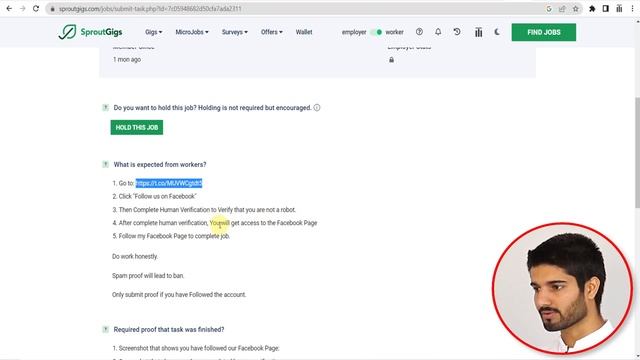This screenshot has width=640, height=360.
Task: Open the help question mark icon
Action: point(419,32)
